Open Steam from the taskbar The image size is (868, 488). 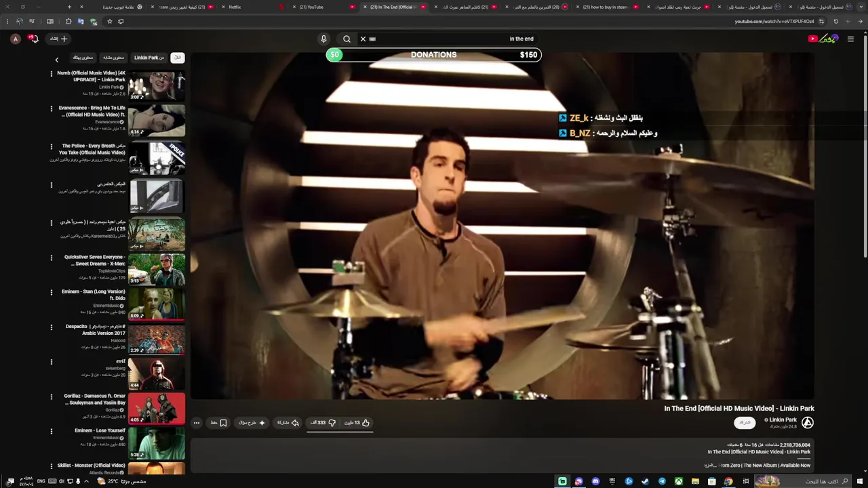point(645,481)
